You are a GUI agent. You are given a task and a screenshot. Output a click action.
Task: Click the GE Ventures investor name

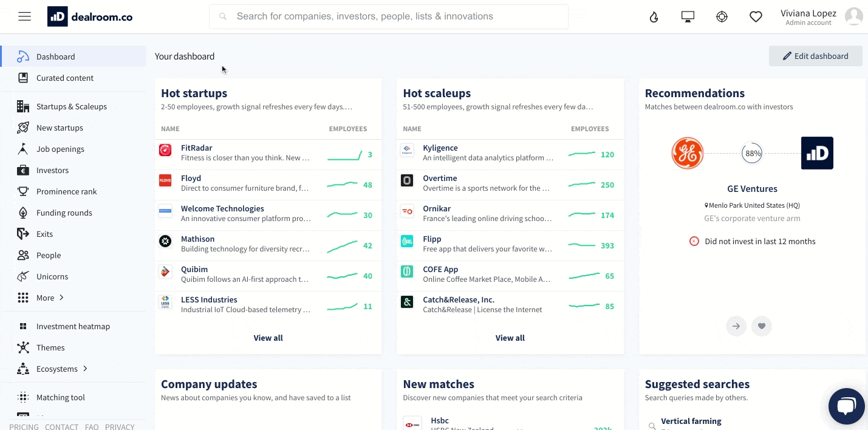tap(752, 189)
